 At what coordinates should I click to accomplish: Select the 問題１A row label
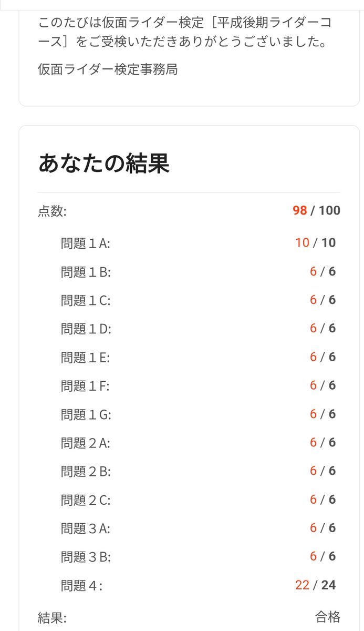pyautogui.click(x=85, y=243)
